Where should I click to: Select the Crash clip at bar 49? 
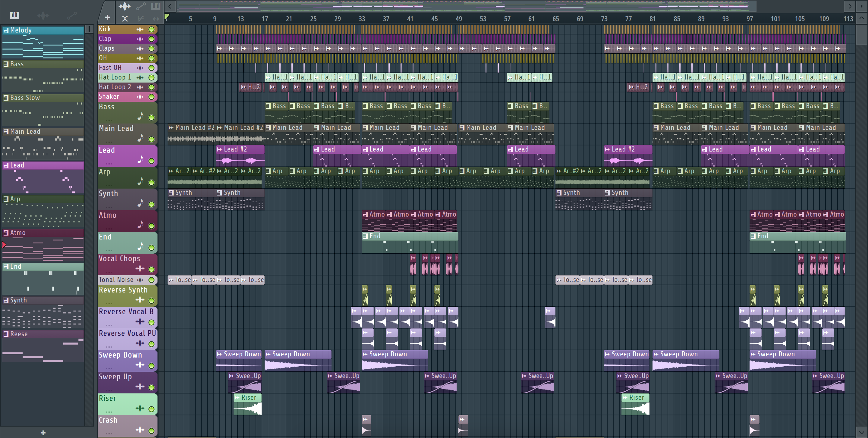pyautogui.click(x=463, y=426)
